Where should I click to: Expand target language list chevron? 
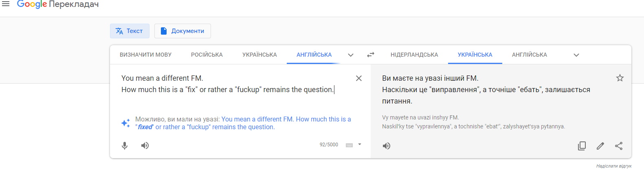pyautogui.click(x=576, y=55)
